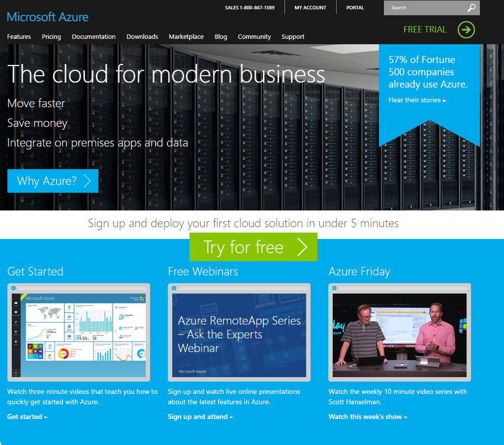Click the Why Azure? button
This screenshot has height=445, width=504.
click(53, 181)
